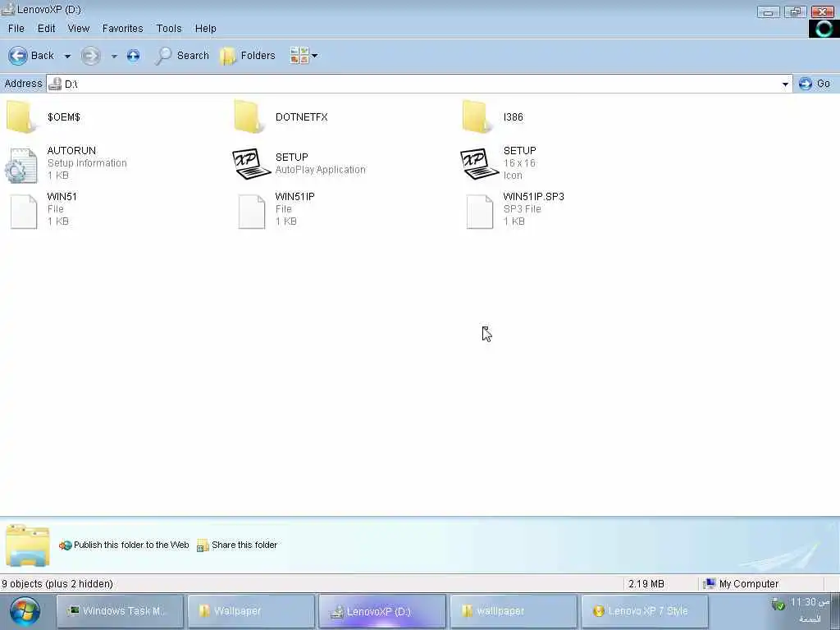Switch to Windows Task Manager taskbar button

(x=120, y=611)
